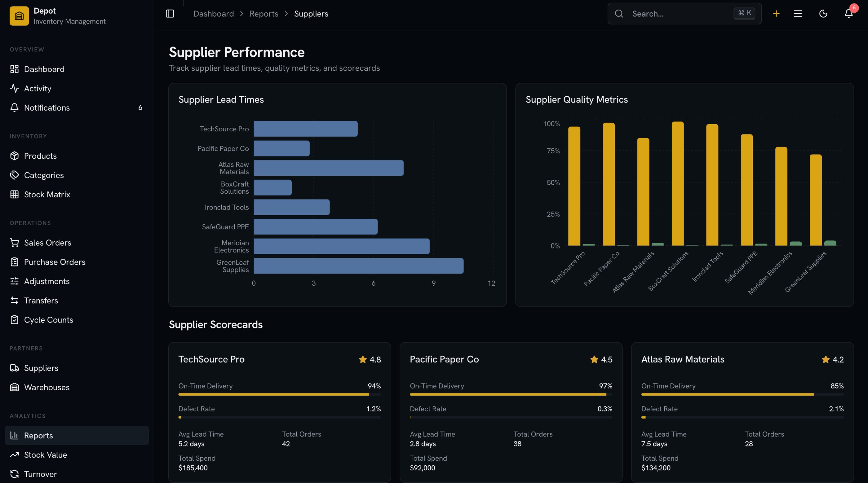
Task: Click GreenLeaf Supplies lead time bar
Action: 359,266
